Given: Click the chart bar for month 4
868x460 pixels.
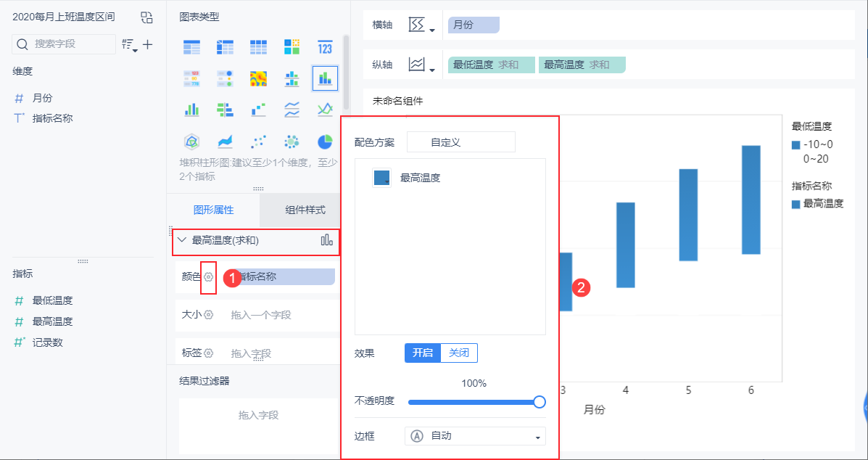Looking at the screenshot, I should pyautogui.click(x=626, y=245).
